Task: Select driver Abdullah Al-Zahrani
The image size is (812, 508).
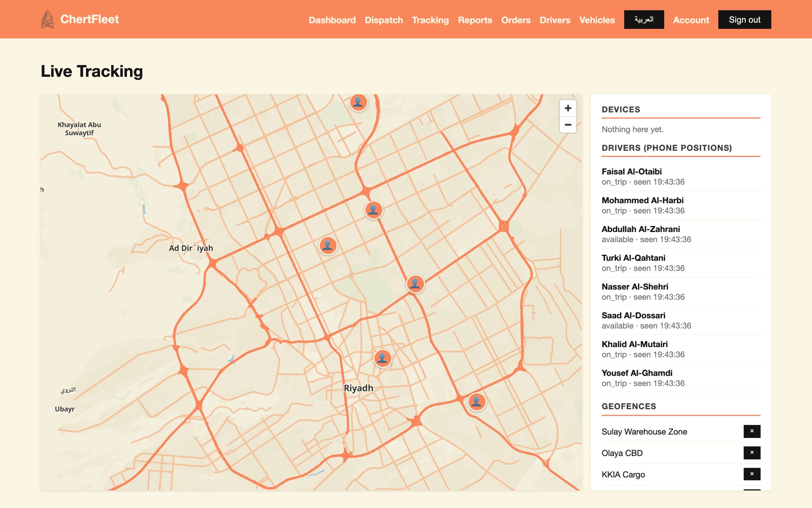Action: point(681,234)
